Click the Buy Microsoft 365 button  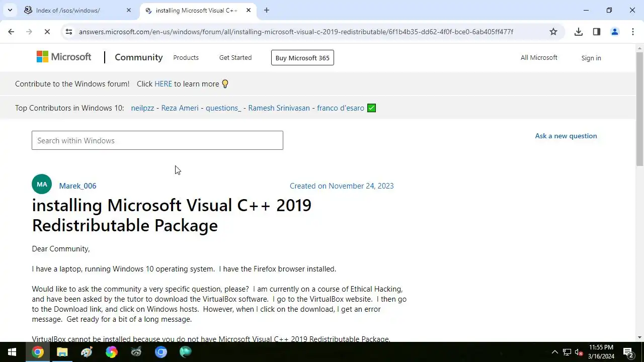(302, 58)
